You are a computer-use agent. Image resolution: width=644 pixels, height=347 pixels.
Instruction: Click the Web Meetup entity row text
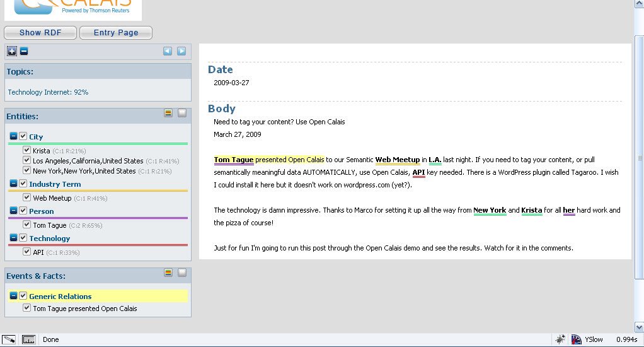[x=52, y=198]
